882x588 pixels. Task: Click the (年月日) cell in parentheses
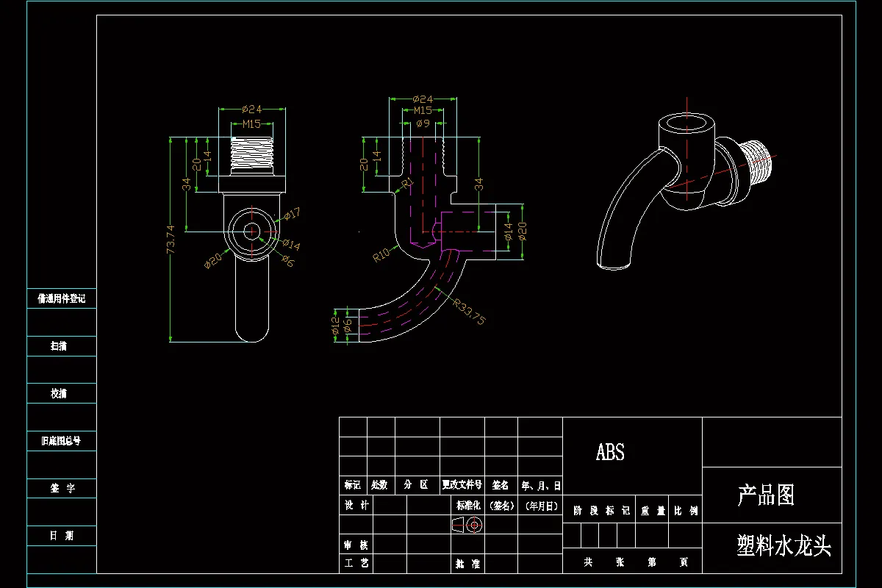(x=541, y=506)
